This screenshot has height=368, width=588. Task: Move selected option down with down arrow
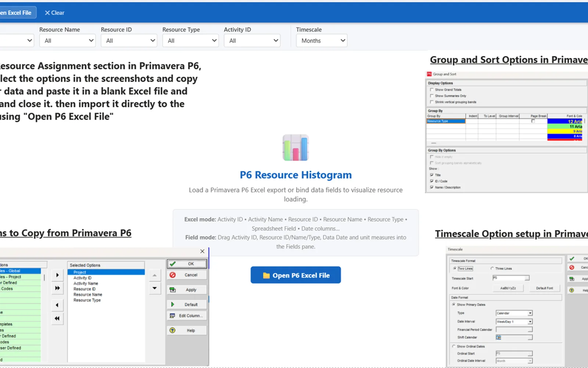(x=155, y=288)
